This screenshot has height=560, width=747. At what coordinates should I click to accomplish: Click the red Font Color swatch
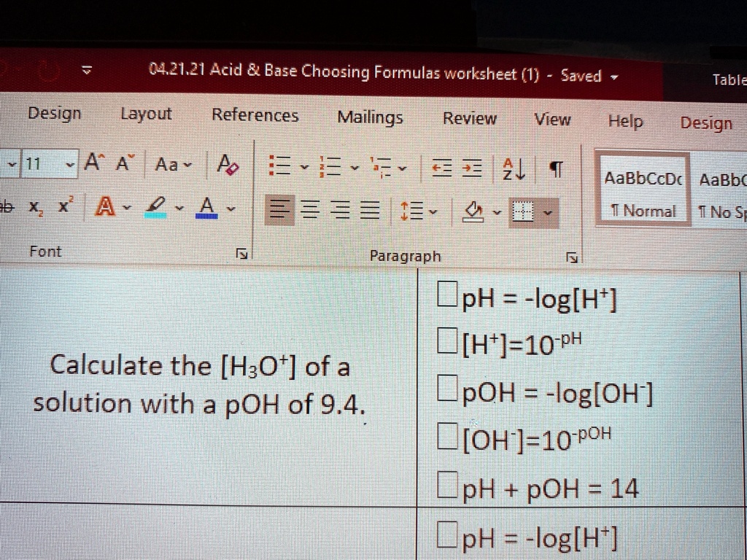pos(207,207)
